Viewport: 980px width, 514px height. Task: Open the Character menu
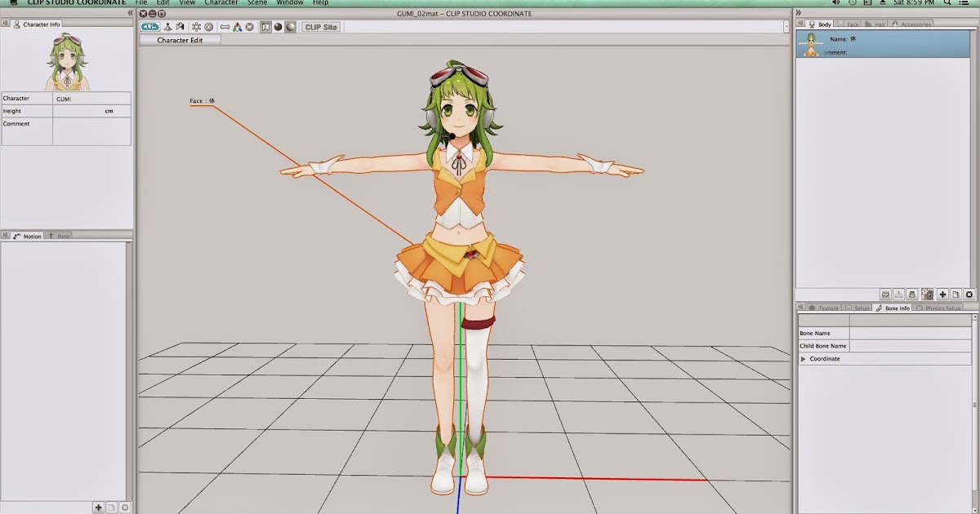click(x=221, y=2)
